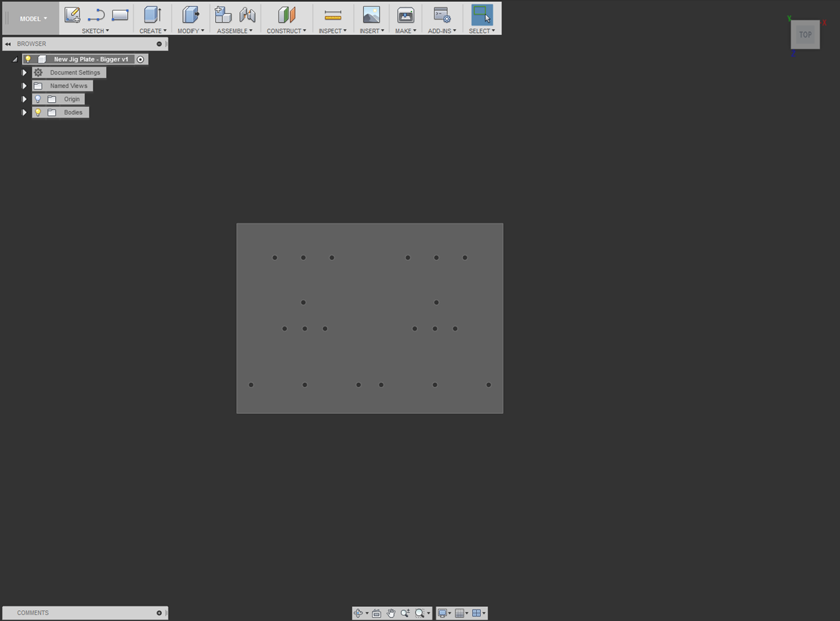Open the MODEL workspace dropdown
The width and height of the screenshot is (840, 621).
32,19
